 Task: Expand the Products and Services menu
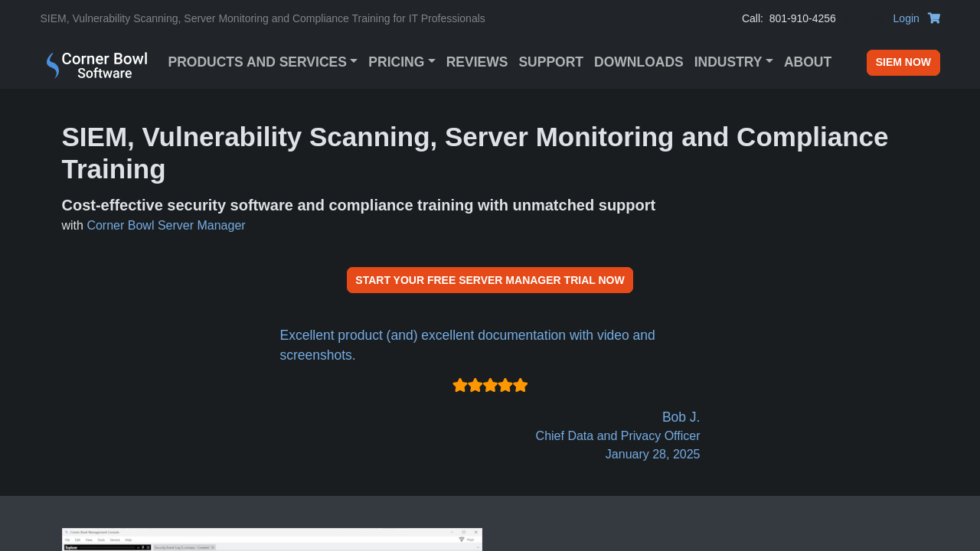point(262,62)
